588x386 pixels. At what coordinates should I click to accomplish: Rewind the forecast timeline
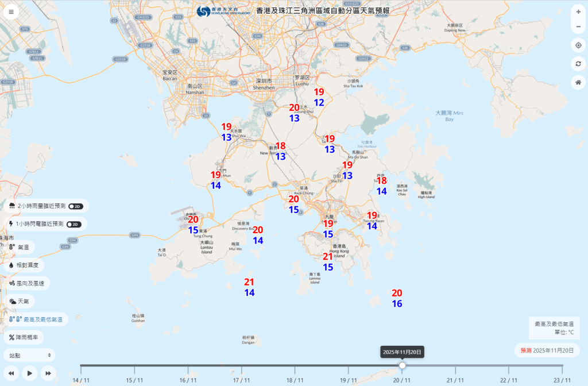[11, 373]
